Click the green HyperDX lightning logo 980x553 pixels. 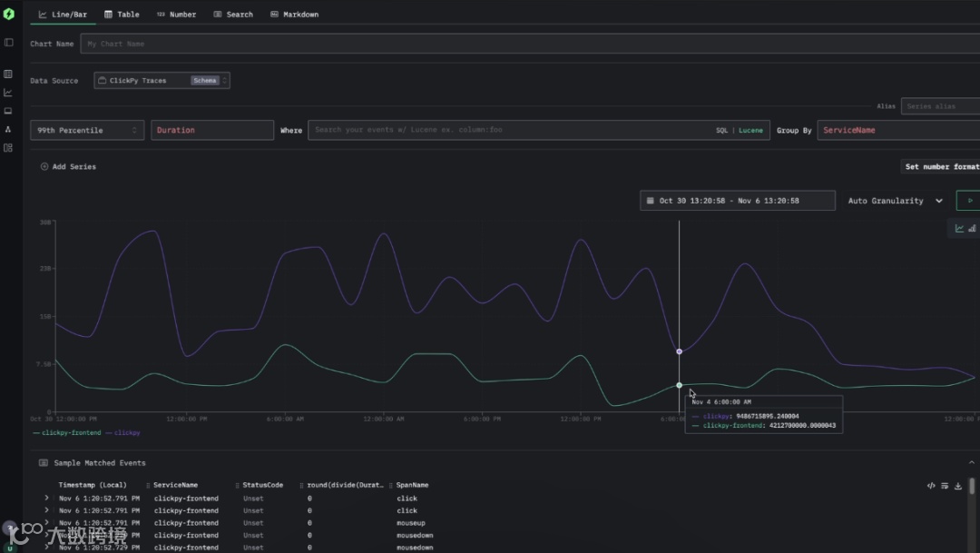point(9,14)
